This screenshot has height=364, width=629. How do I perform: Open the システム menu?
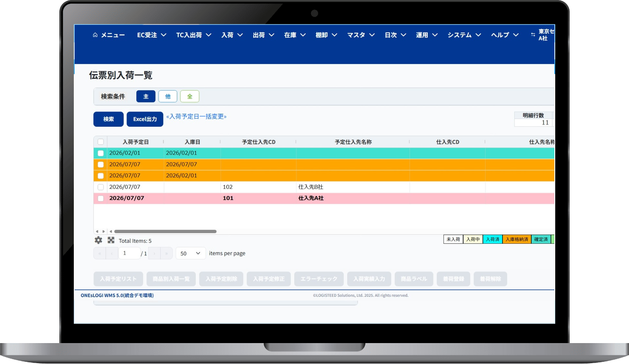pyautogui.click(x=464, y=35)
